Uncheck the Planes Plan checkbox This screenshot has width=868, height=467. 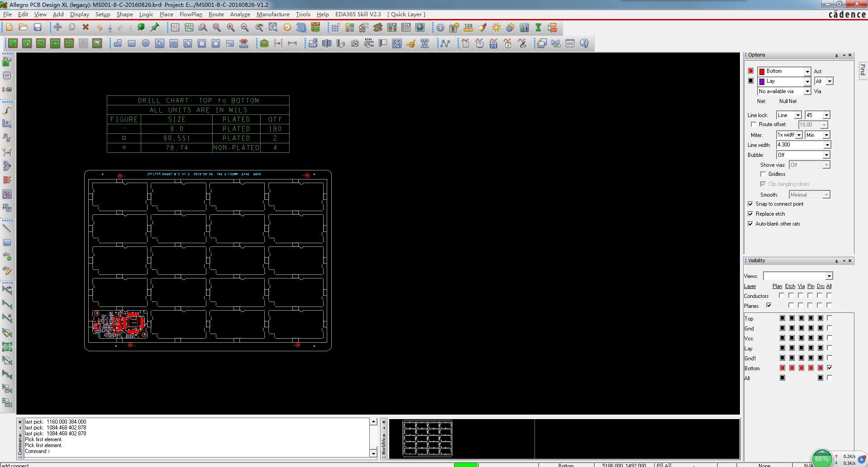click(768, 306)
